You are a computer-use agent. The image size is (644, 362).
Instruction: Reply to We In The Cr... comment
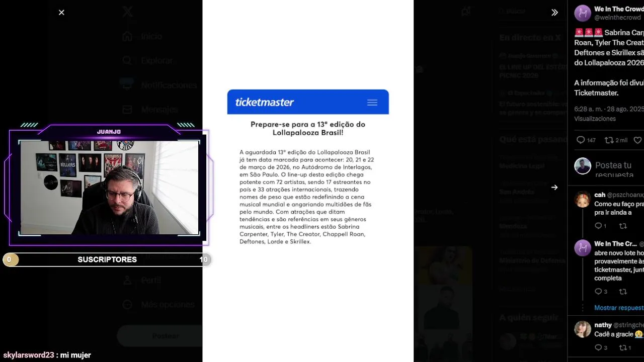[x=601, y=292]
